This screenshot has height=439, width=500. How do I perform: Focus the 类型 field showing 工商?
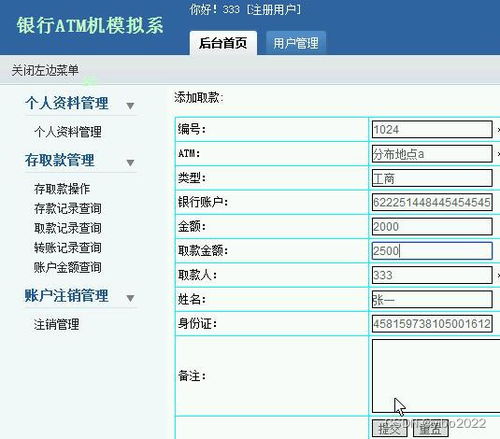pyautogui.click(x=432, y=178)
